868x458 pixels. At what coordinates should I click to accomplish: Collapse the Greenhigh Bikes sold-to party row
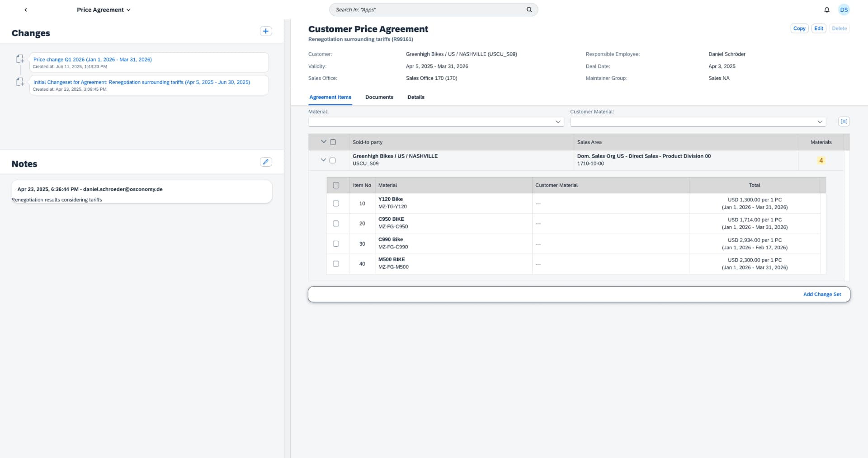click(323, 160)
